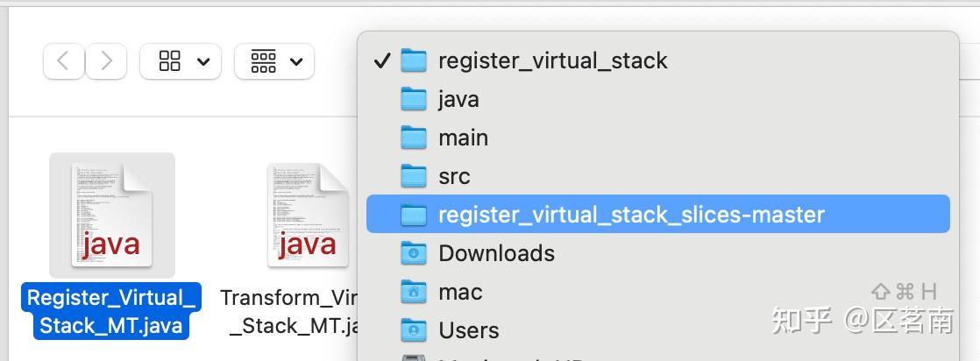Jump to the Downloads folder
980x361 pixels.
pyautogui.click(x=496, y=253)
